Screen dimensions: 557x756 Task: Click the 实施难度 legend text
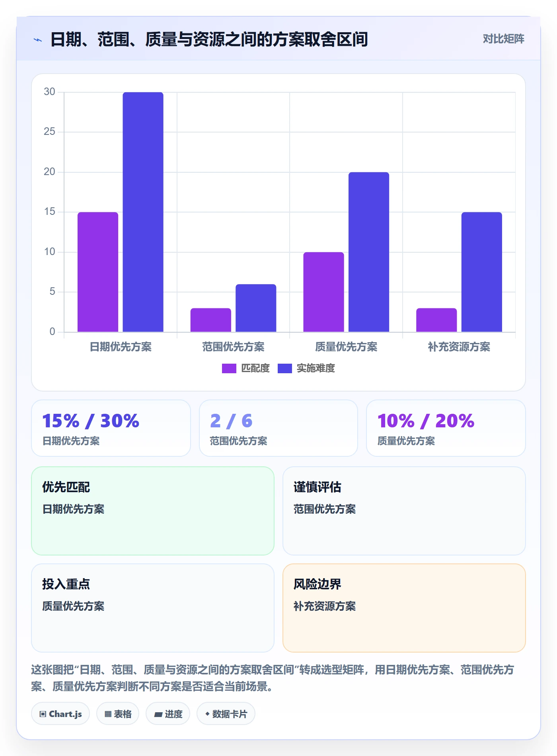pyautogui.click(x=316, y=368)
